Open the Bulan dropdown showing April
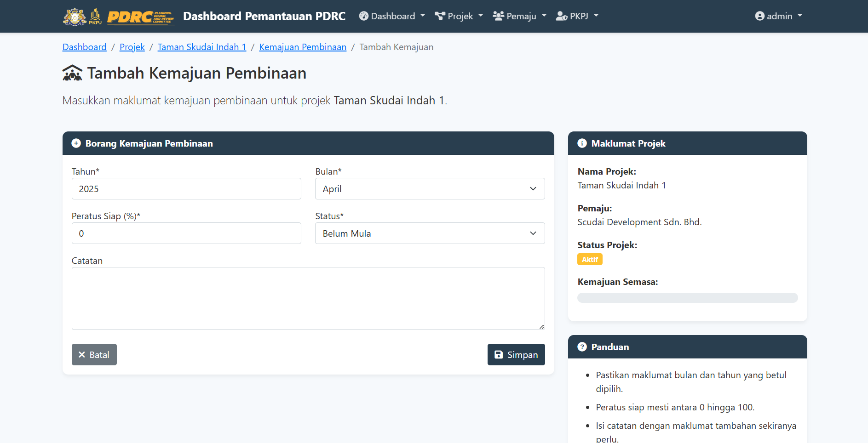This screenshot has width=868, height=443. (x=429, y=188)
